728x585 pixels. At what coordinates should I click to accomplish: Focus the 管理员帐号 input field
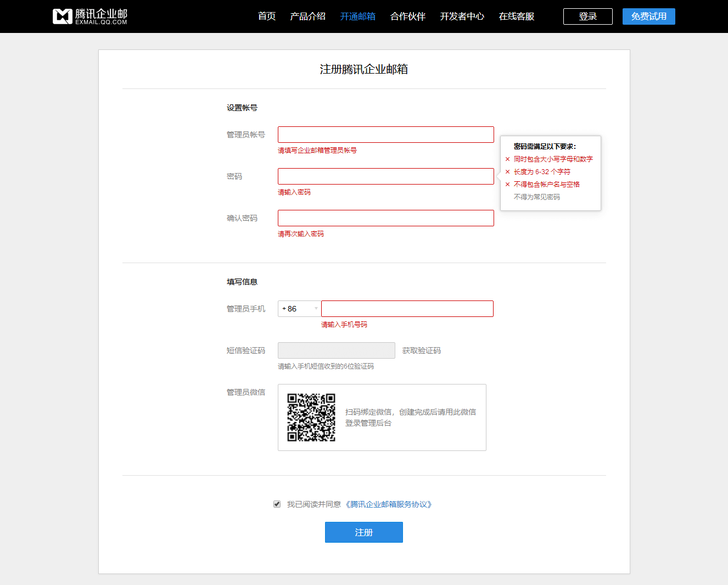pos(386,135)
